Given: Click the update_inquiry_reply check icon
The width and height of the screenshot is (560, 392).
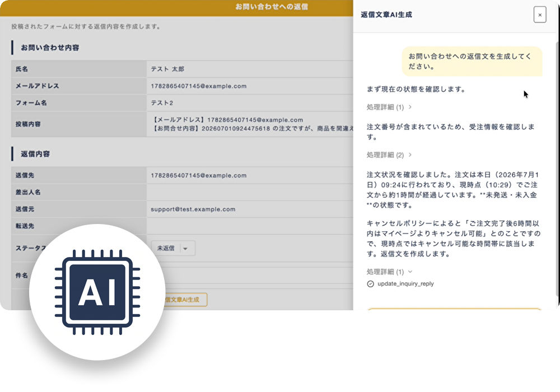Looking at the screenshot, I should tap(370, 284).
